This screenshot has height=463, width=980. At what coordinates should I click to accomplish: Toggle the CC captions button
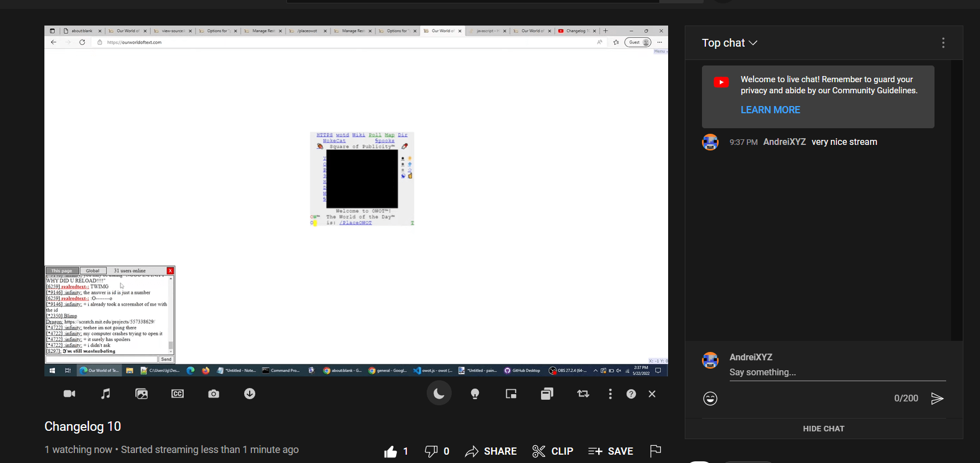click(x=178, y=394)
